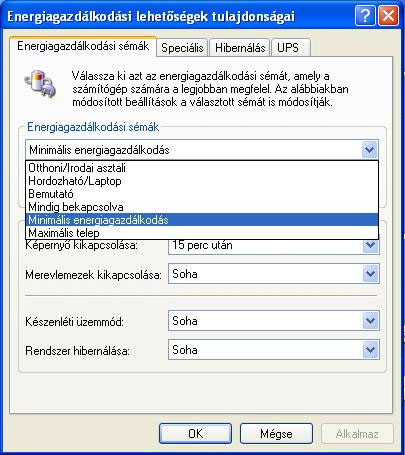
Task: Select Minimális energiagazdálkodás list entry
Action: [x=202, y=220]
